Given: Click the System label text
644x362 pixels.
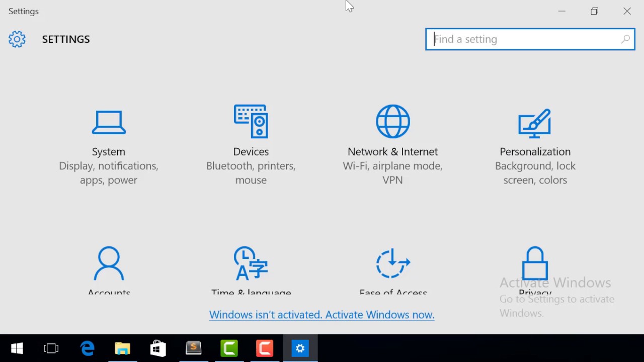Looking at the screenshot, I should (x=109, y=152).
